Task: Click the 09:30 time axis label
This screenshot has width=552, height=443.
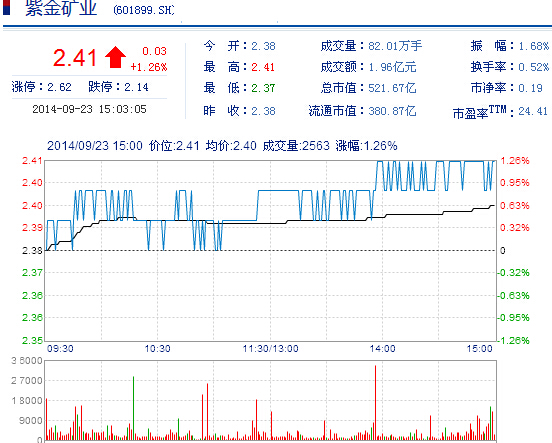Action: (60, 349)
